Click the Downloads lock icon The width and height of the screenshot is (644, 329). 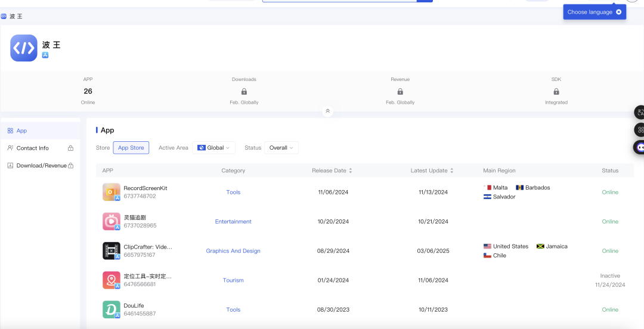pos(244,91)
